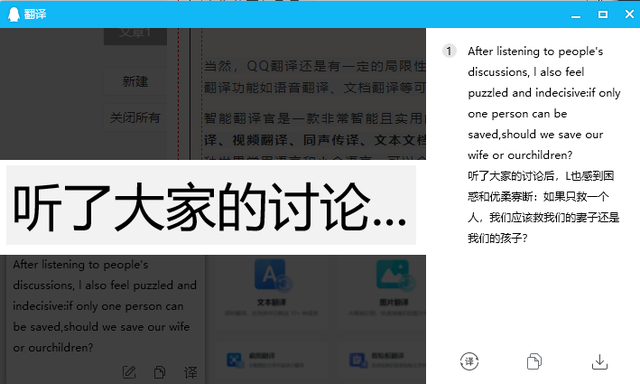Viewport: 640px width, 384px height.
Task: Open the 文本翻译 text translation icon
Action: tap(272, 275)
